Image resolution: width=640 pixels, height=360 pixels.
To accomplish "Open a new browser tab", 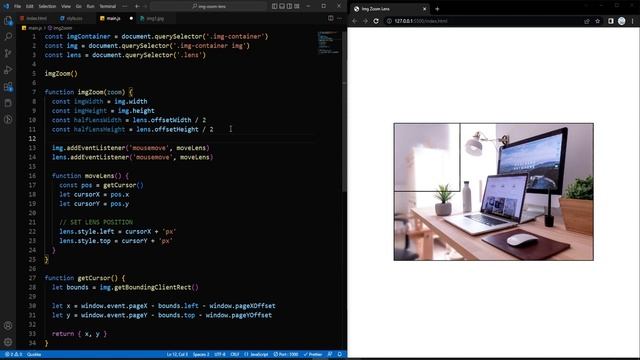I will [437, 9].
